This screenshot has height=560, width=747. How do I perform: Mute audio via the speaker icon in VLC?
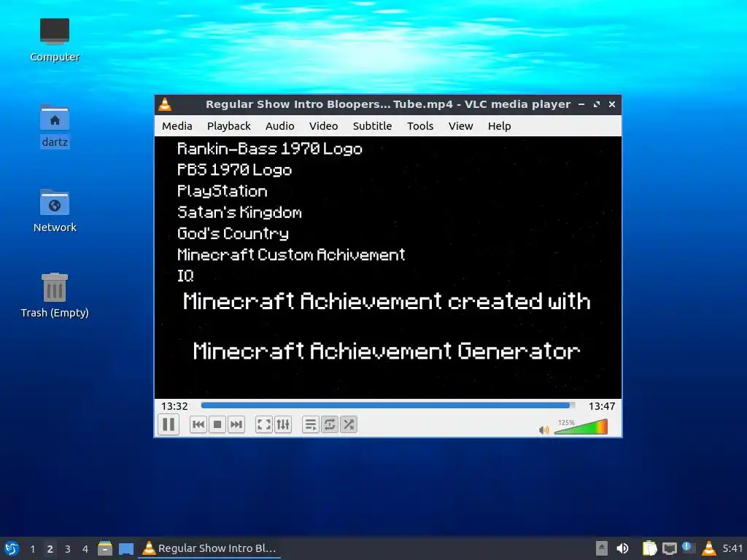pos(543,430)
